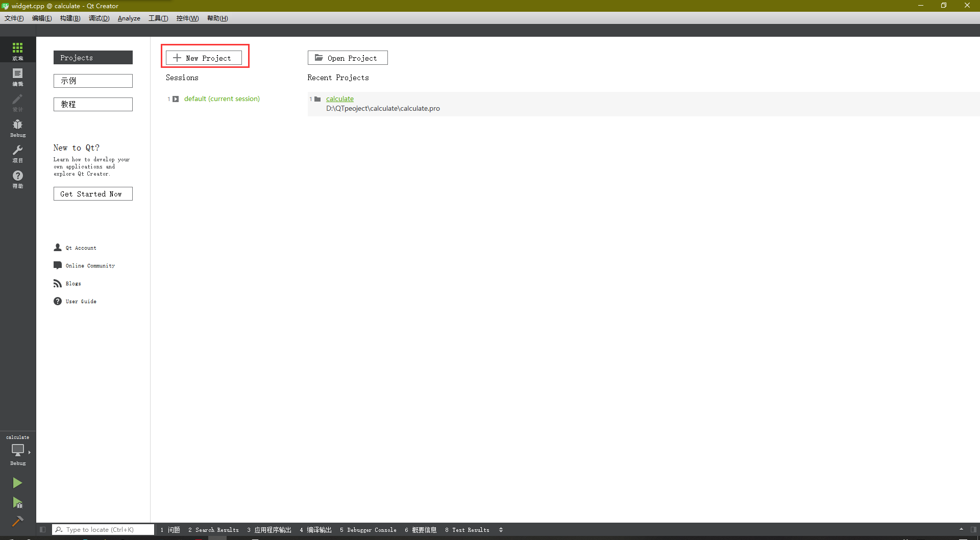
Task: Click the session arrow icon beside default
Action: [x=176, y=99]
